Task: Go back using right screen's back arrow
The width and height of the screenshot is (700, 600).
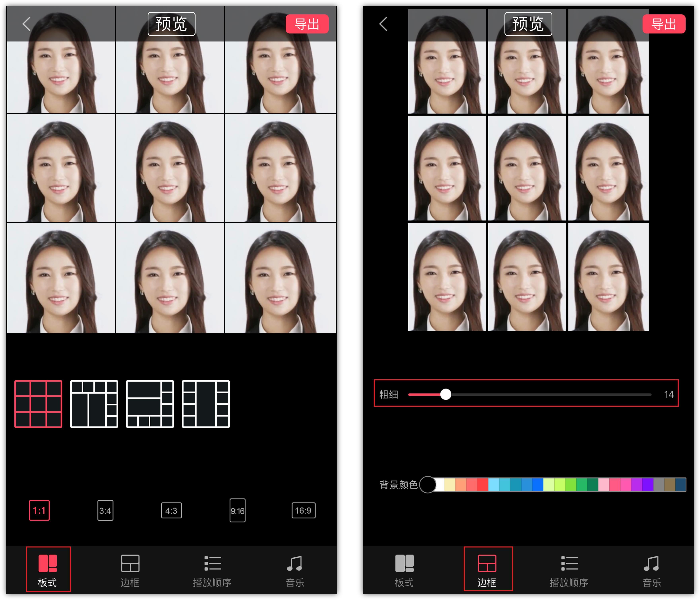Action: (383, 24)
